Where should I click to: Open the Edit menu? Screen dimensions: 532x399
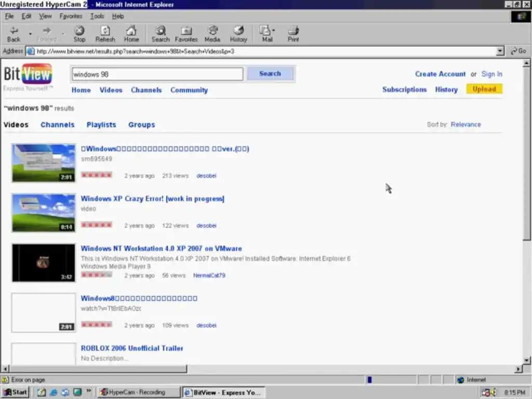point(26,16)
